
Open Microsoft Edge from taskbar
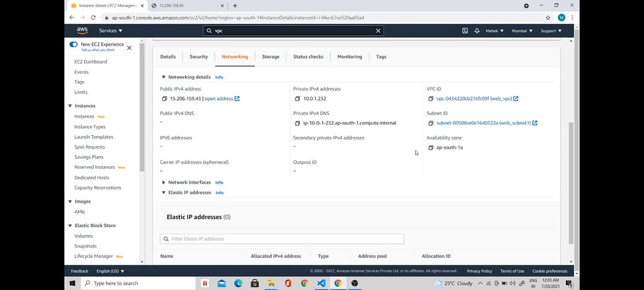click(x=238, y=283)
